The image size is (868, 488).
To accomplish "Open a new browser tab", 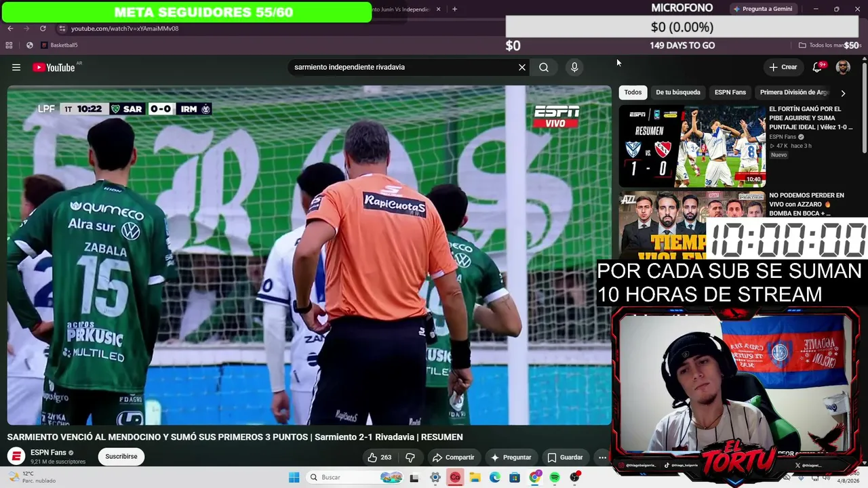I will click(x=454, y=9).
